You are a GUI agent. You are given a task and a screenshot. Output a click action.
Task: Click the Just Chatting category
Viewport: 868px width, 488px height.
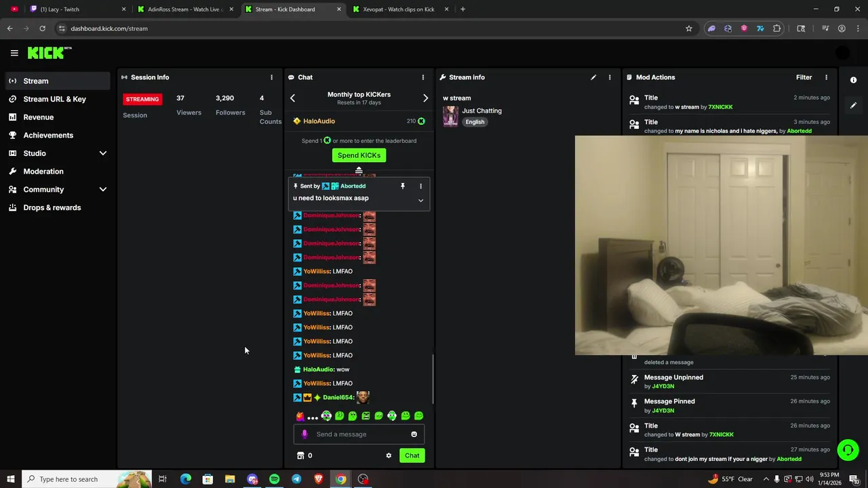[x=482, y=110]
